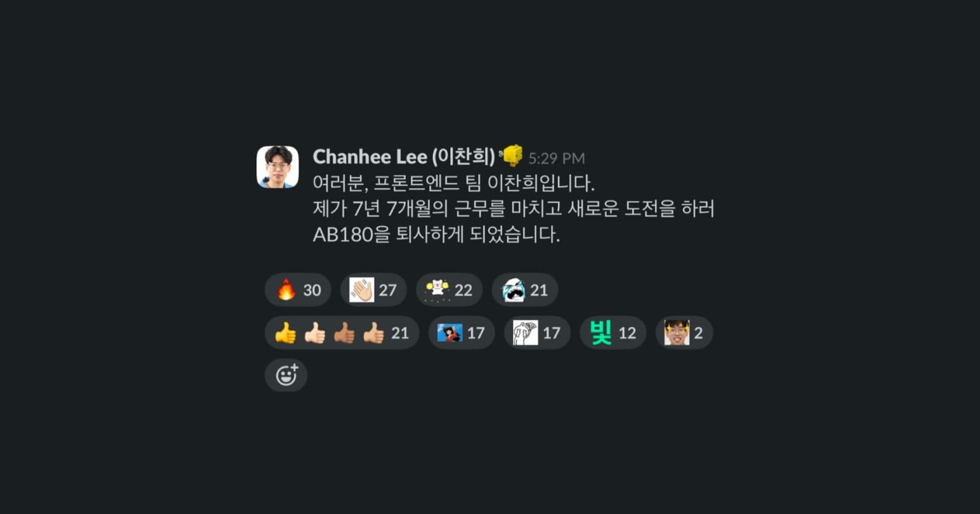Click the message line mentioning 7년 7개월

coord(513,209)
